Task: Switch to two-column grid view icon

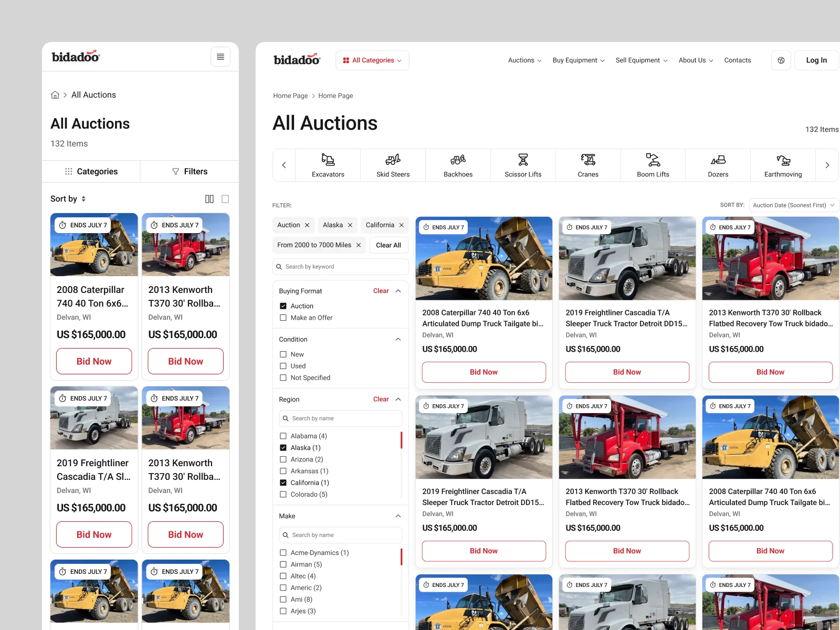Action: [209, 199]
